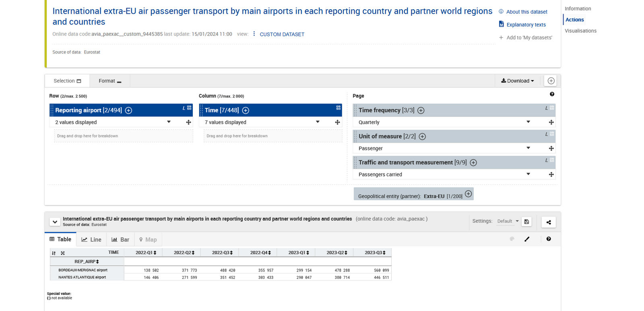Screen dimensions: 644x311
Task: Open the help icon above the table
Action: point(549,239)
